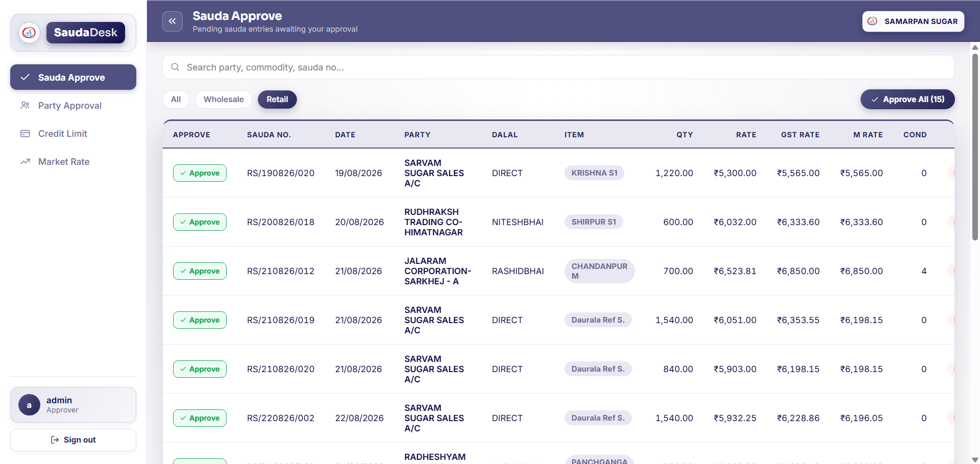Approve sauda RS/210826/012
This screenshot has height=464, width=980.
200,271
